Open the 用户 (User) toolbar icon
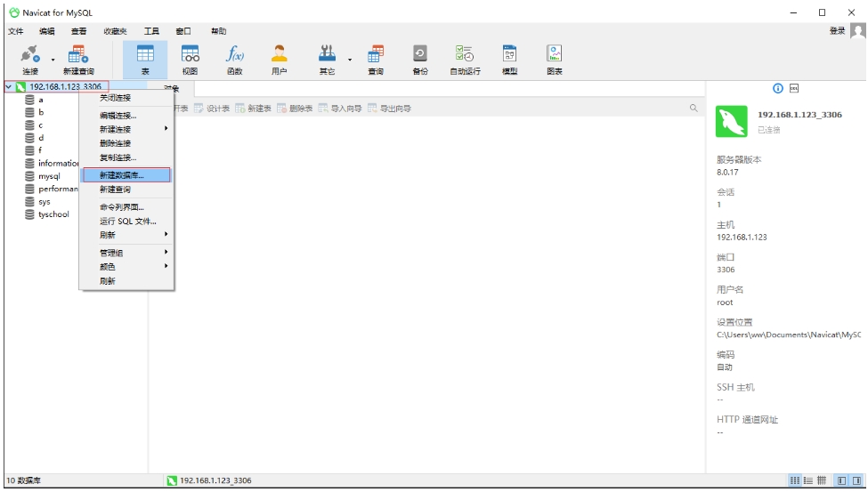868x492 pixels. click(279, 59)
